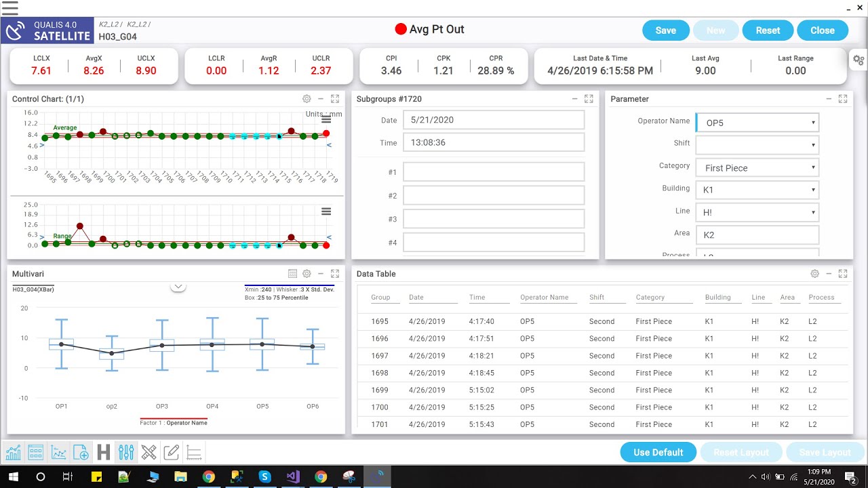Screen dimensions: 868x488
Task: Click the Save button in the header
Action: (665, 30)
